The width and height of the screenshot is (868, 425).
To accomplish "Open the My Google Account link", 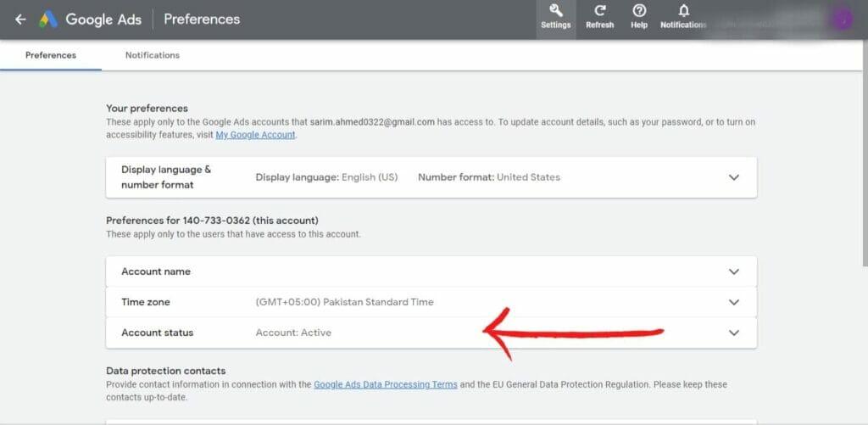I will click(x=255, y=135).
